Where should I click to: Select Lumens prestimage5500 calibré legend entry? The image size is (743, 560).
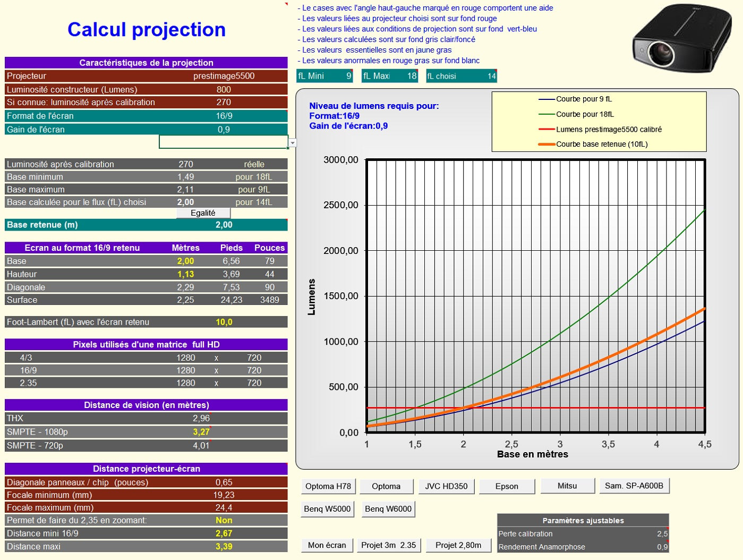[x=600, y=129]
